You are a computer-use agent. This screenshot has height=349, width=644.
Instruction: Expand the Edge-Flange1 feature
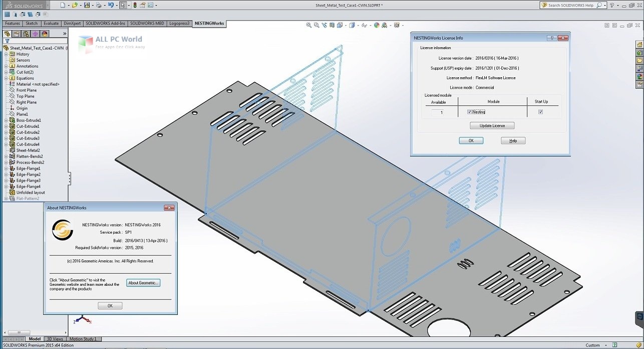(x=6, y=168)
